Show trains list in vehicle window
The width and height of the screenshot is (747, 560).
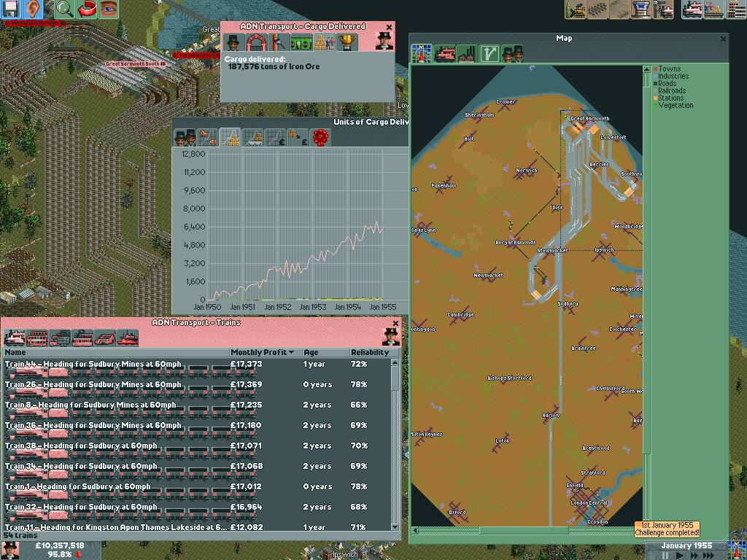tap(15, 338)
